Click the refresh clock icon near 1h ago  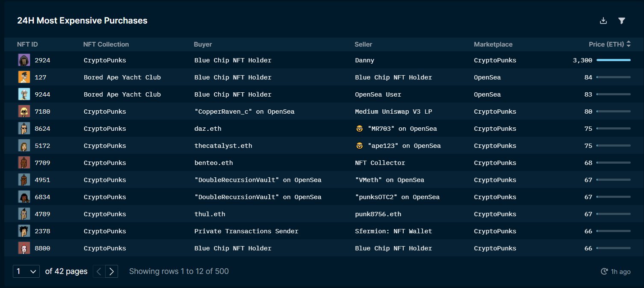click(x=604, y=271)
